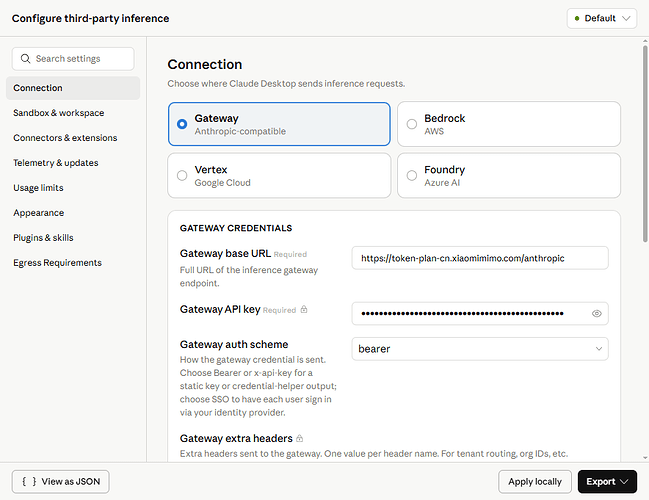Click the Gateway base URL label

pyautogui.click(x=225, y=253)
